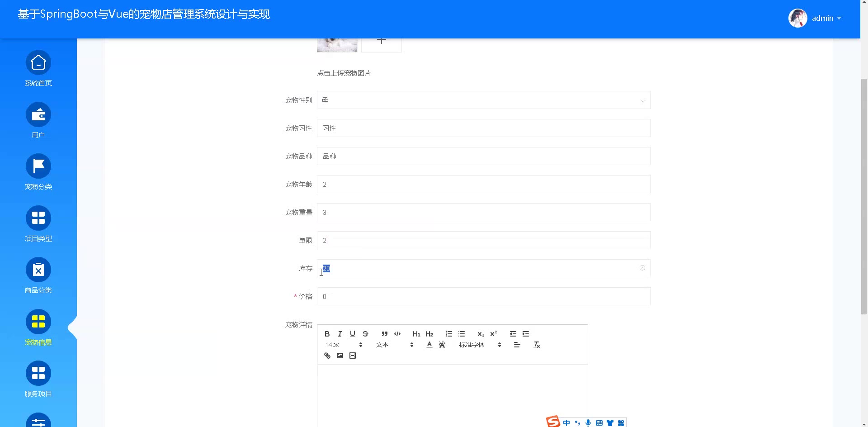Insert an image into the editor
This screenshot has height=427, width=868.
tap(340, 356)
